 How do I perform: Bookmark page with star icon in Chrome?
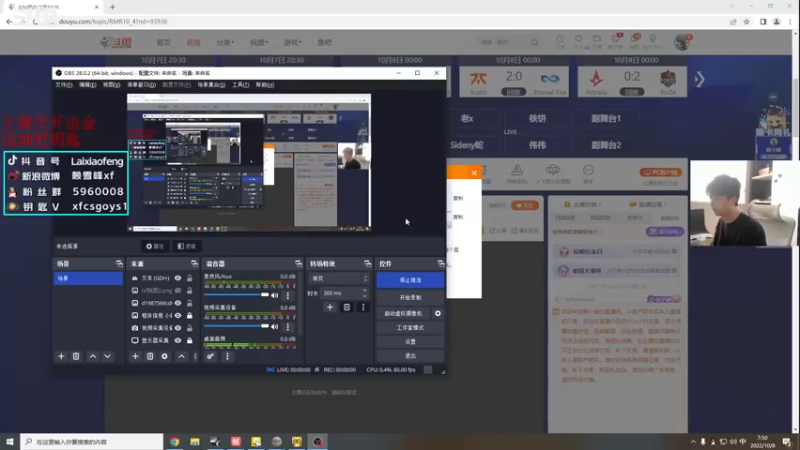point(747,22)
